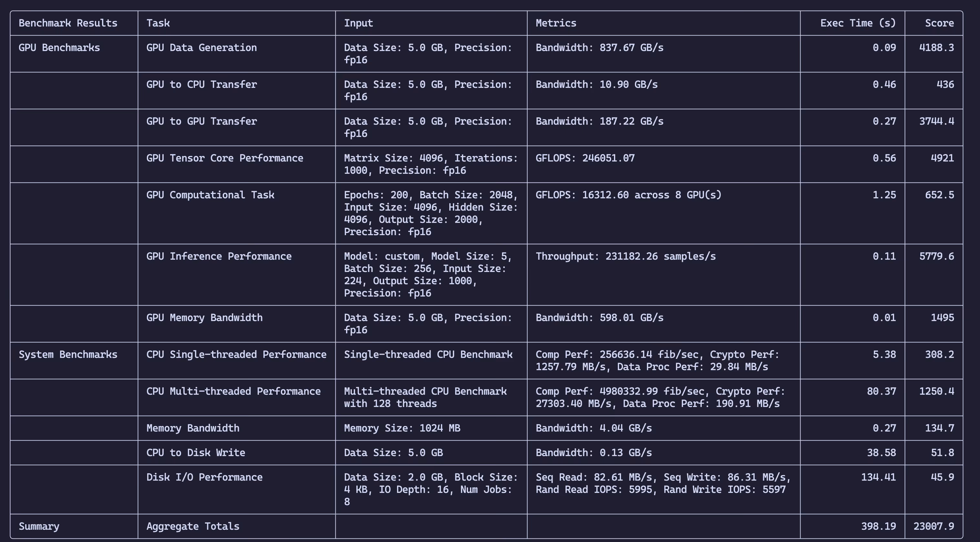Click the Multi-threaded CPU Benchmark input cell

pos(425,397)
